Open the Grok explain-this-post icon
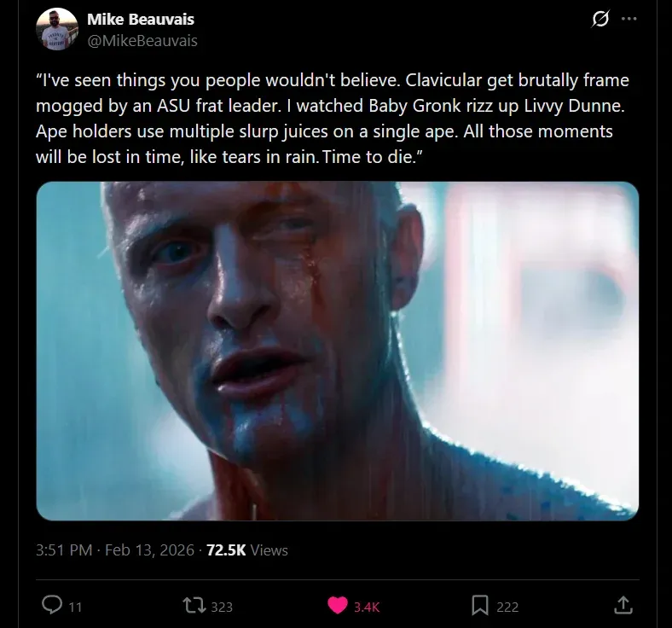The image size is (672, 628). 600,20
